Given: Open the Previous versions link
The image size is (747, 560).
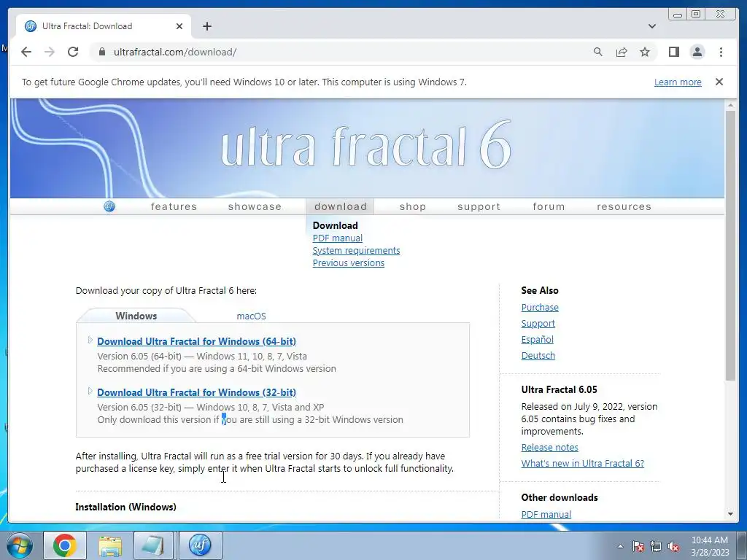Looking at the screenshot, I should click(348, 262).
